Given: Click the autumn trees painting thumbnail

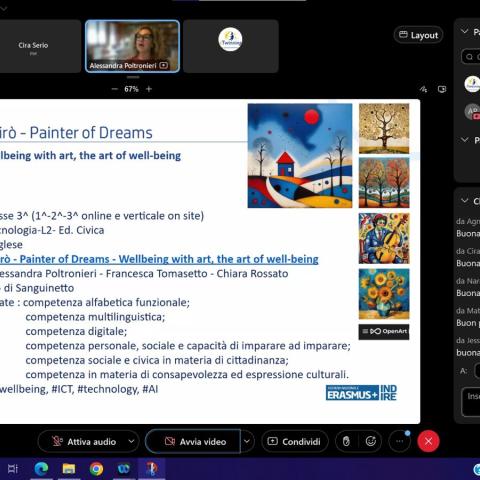Looking at the screenshot, I should coord(384,183).
